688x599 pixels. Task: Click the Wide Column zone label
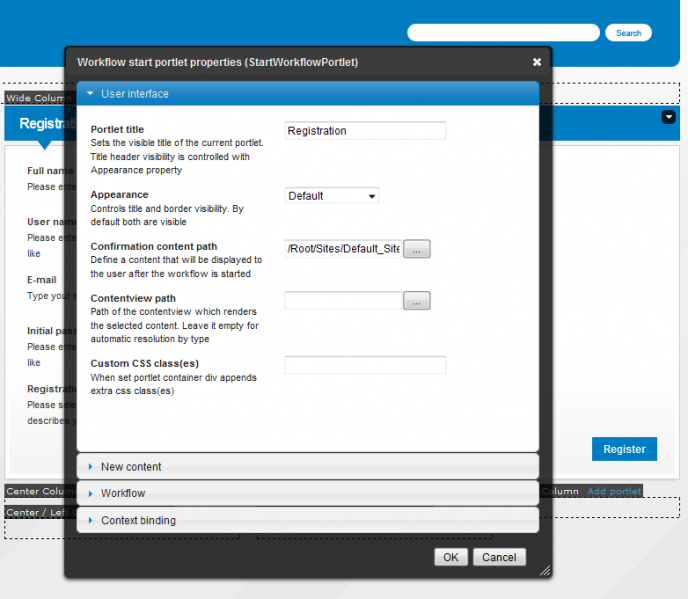[39, 98]
